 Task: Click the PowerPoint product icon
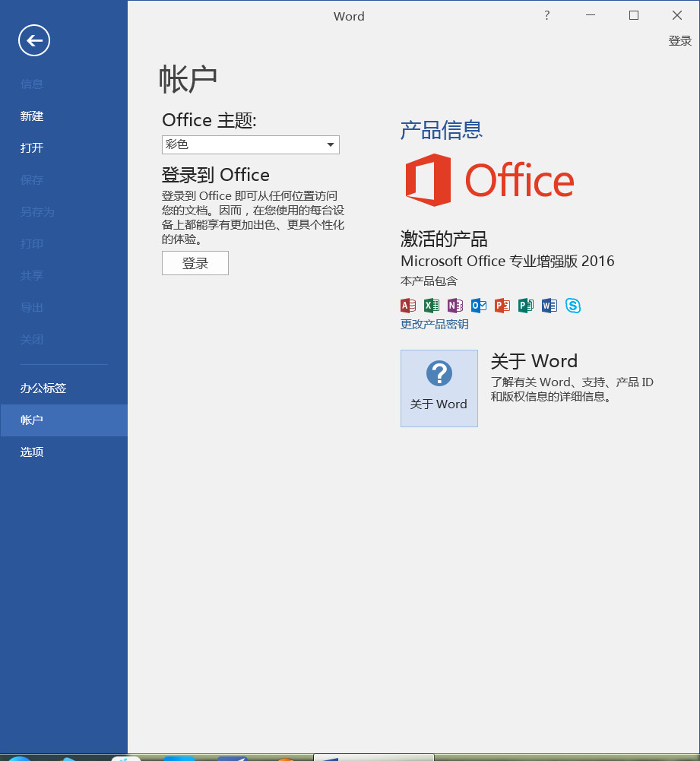pyautogui.click(x=502, y=306)
